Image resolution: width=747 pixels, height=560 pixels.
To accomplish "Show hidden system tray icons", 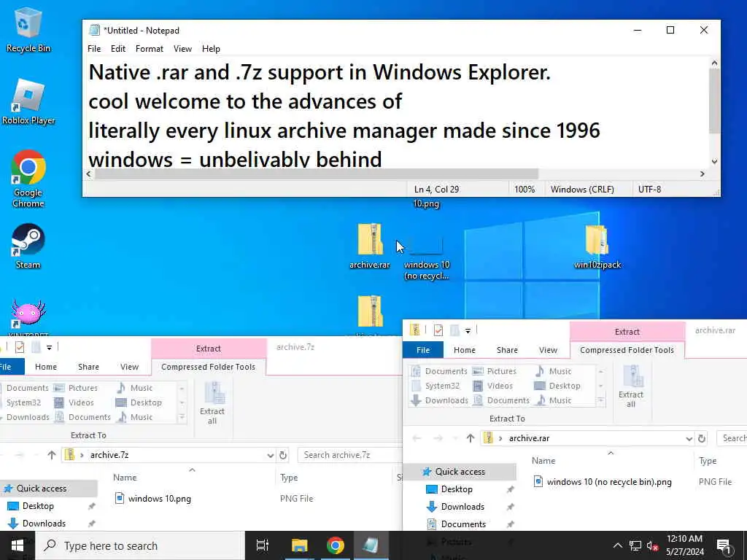I will pos(617,545).
